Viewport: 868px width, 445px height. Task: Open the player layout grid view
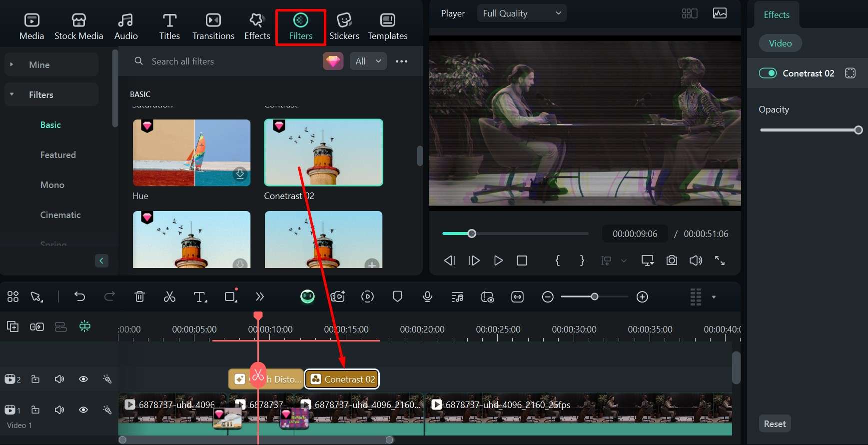click(x=690, y=13)
